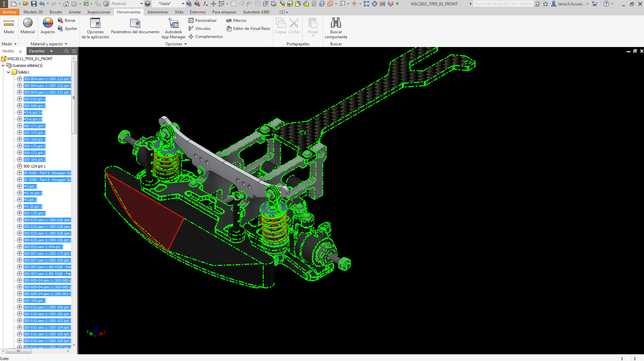Open the appearance color wheel selector
644x361 pixels.
click(x=147, y=3)
